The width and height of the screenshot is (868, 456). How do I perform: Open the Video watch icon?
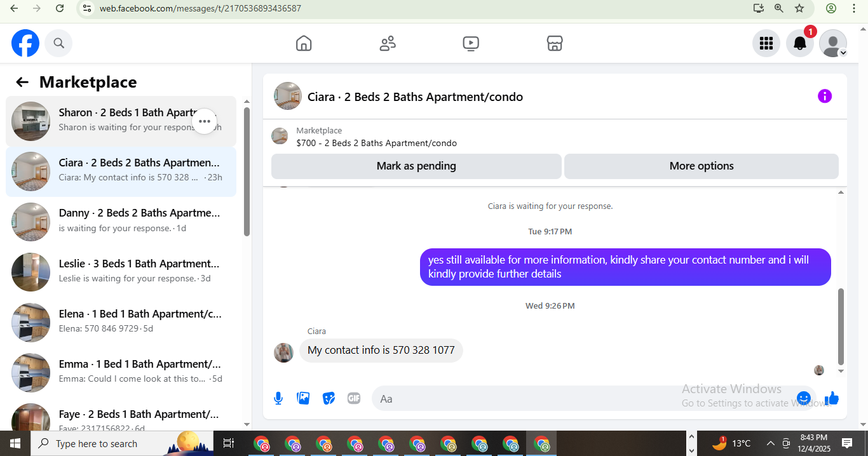471,43
